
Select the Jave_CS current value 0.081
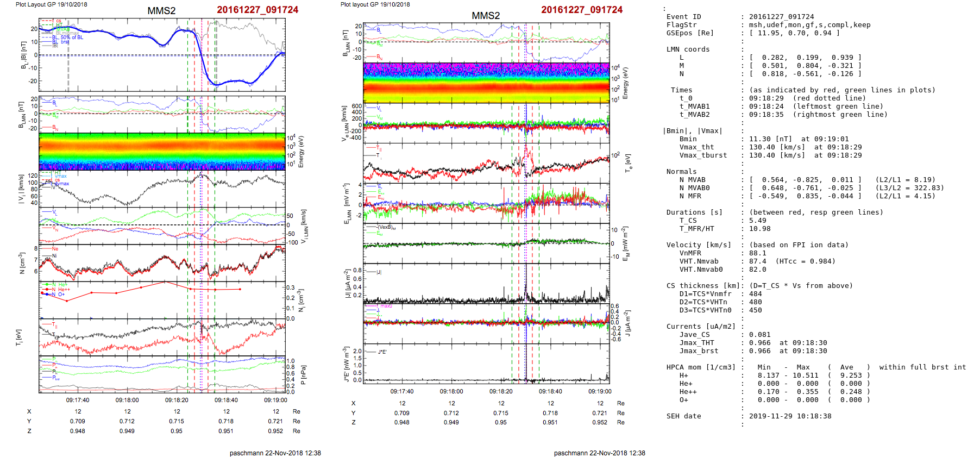coord(759,335)
